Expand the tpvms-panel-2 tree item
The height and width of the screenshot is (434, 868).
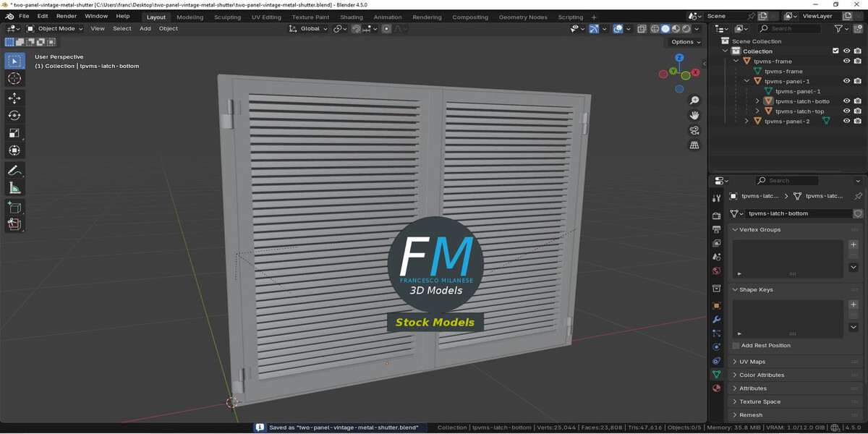click(x=746, y=122)
